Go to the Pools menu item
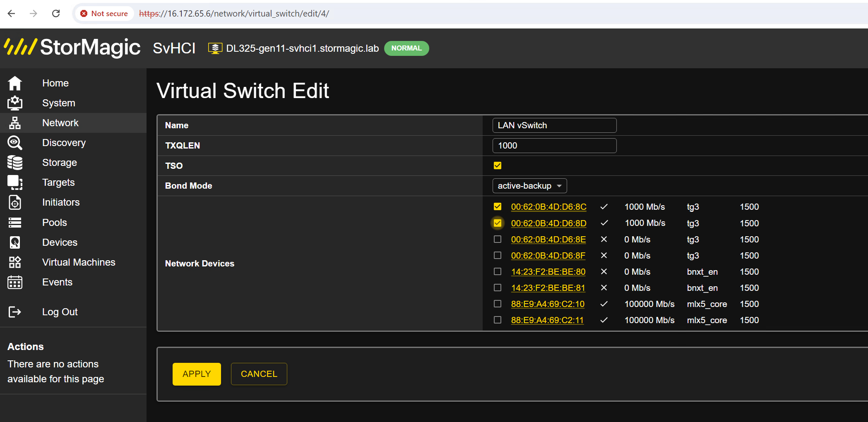The width and height of the screenshot is (868, 422). 55,223
